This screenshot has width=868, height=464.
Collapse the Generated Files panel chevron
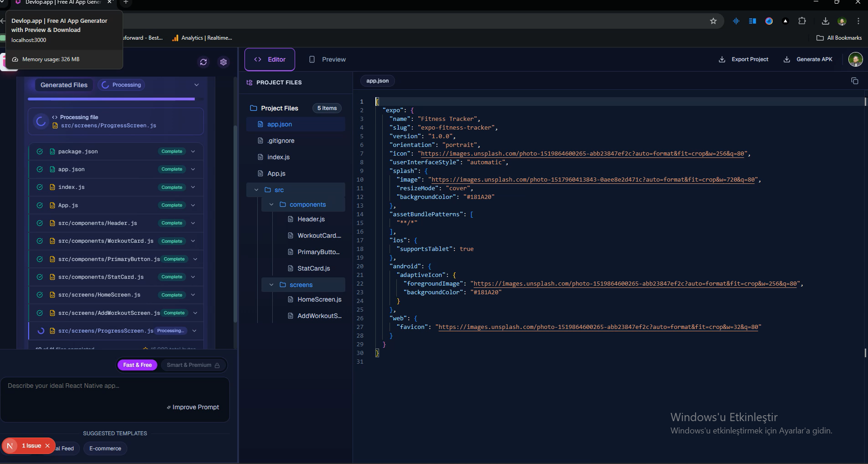197,85
